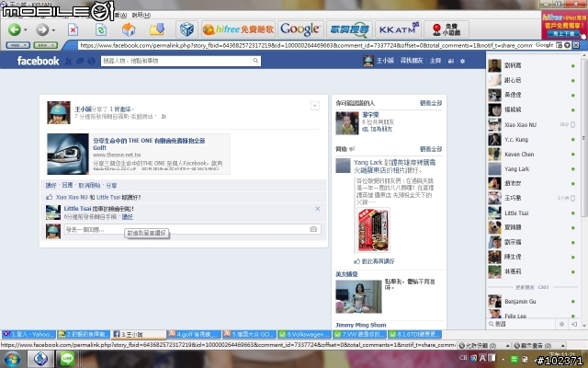Open the forward button history dropdown arrow
Image resolution: width=588 pixels, height=368 pixels.
click(53, 29)
